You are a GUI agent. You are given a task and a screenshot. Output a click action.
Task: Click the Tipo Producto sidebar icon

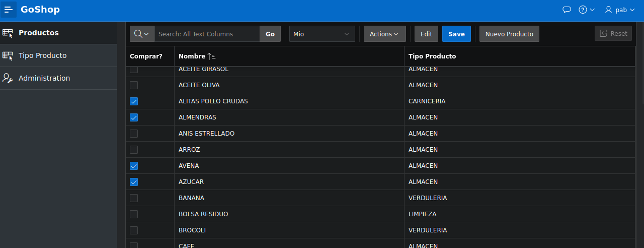[8, 56]
